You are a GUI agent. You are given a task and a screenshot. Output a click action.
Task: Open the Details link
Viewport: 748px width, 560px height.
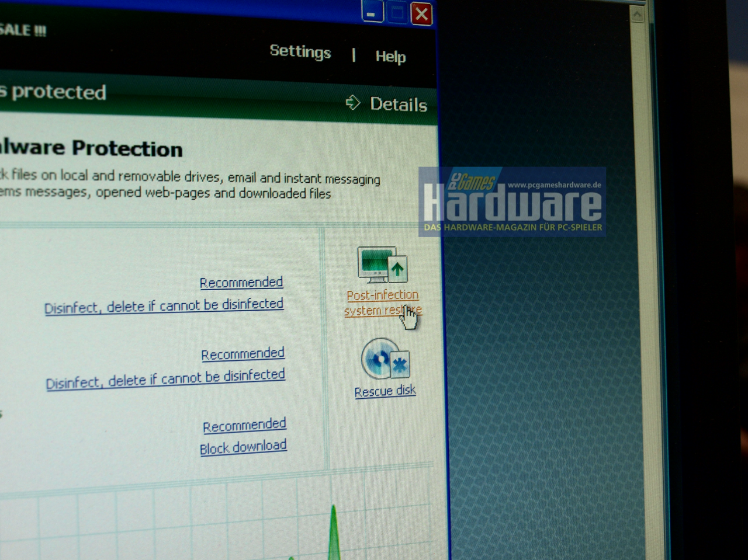coord(399,105)
